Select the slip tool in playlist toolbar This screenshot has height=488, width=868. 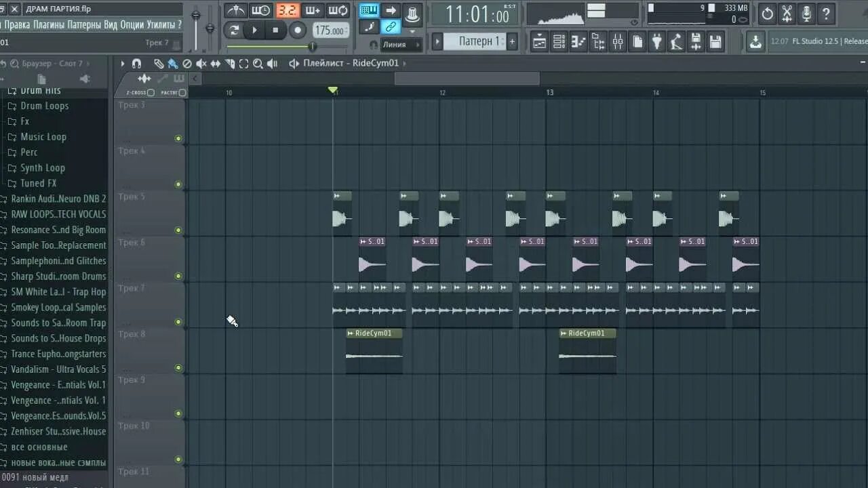(x=216, y=63)
